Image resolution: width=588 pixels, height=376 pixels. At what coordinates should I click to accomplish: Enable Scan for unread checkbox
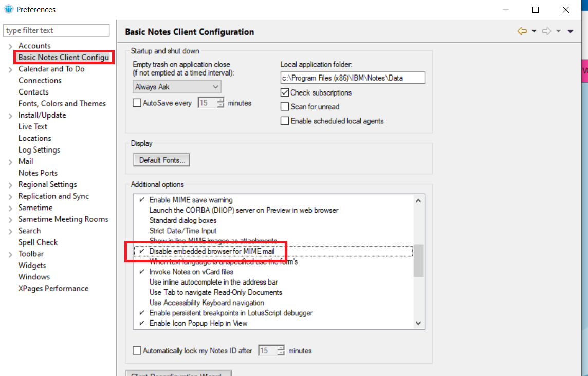pyautogui.click(x=285, y=106)
